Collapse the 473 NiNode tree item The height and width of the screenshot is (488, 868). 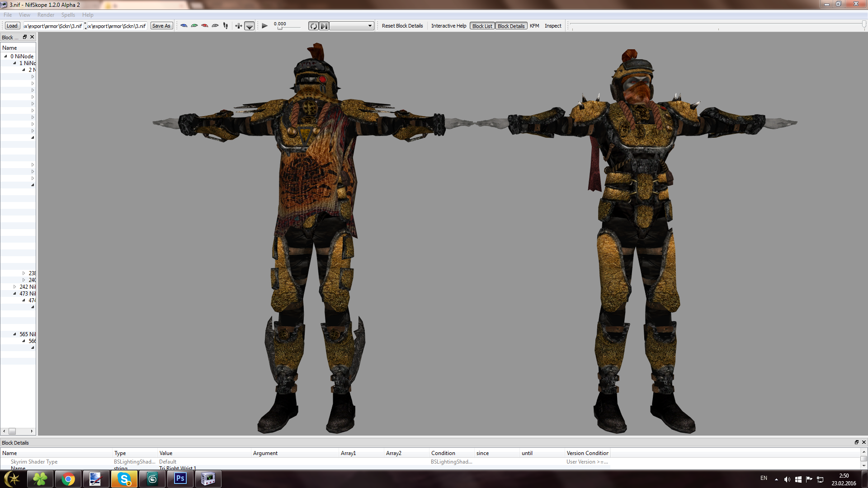click(x=14, y=294)
